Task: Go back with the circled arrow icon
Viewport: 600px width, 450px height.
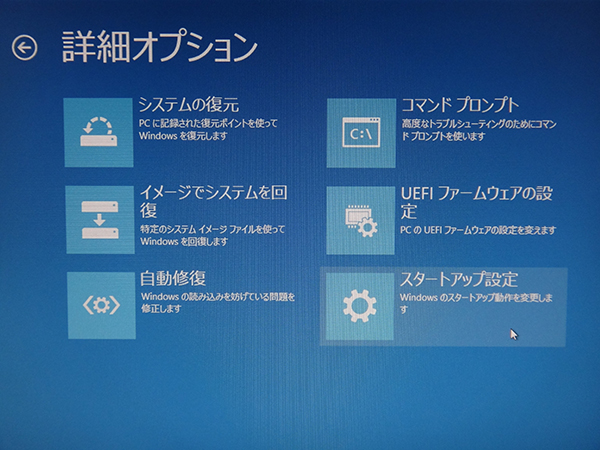Action: (24, 48)
